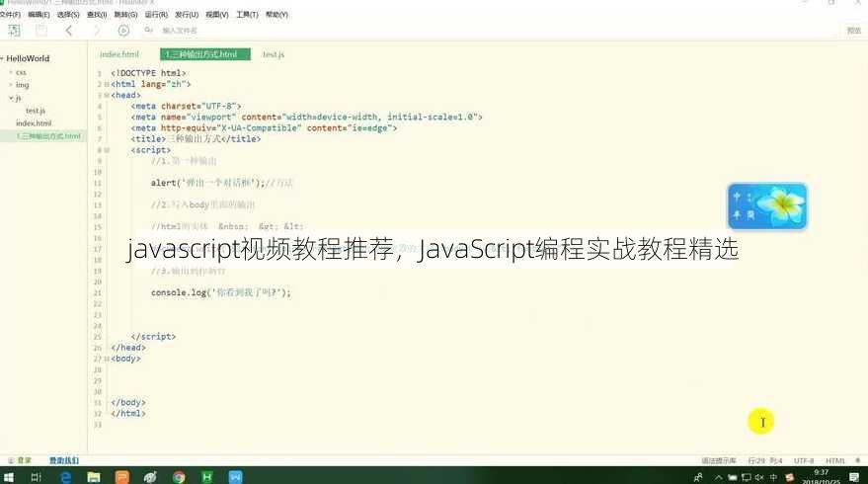Image resolution: width=868 pixels, height=484 pixels.
Task: Open the 查找(I) menu
Action: tap(97, 15)
